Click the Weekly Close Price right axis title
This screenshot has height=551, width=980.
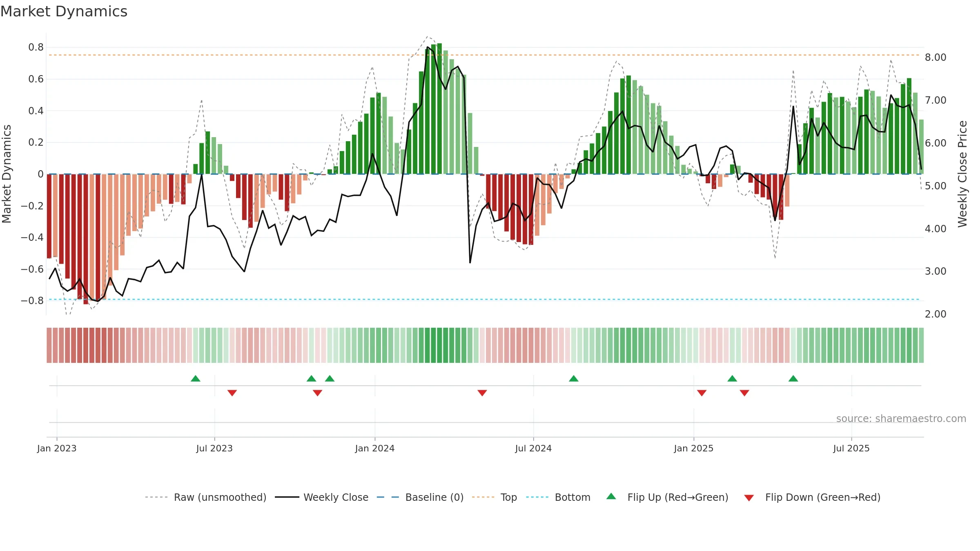click(962, 174)
